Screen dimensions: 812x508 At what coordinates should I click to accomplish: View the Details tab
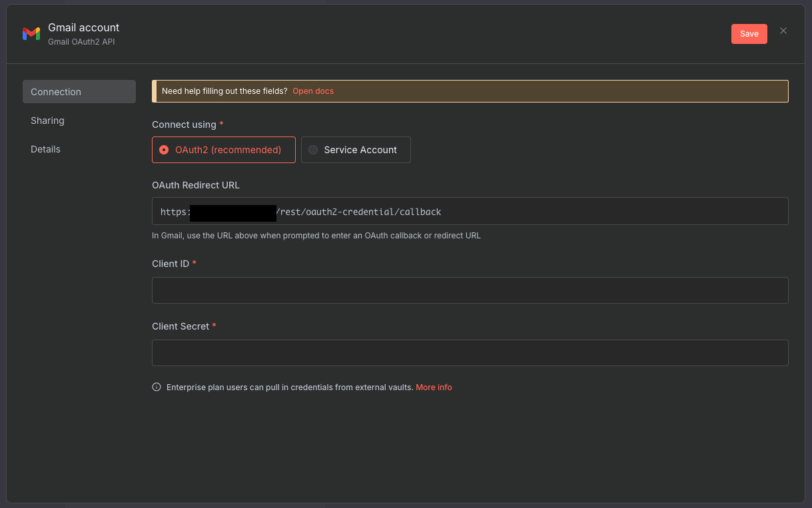point(45,149)
